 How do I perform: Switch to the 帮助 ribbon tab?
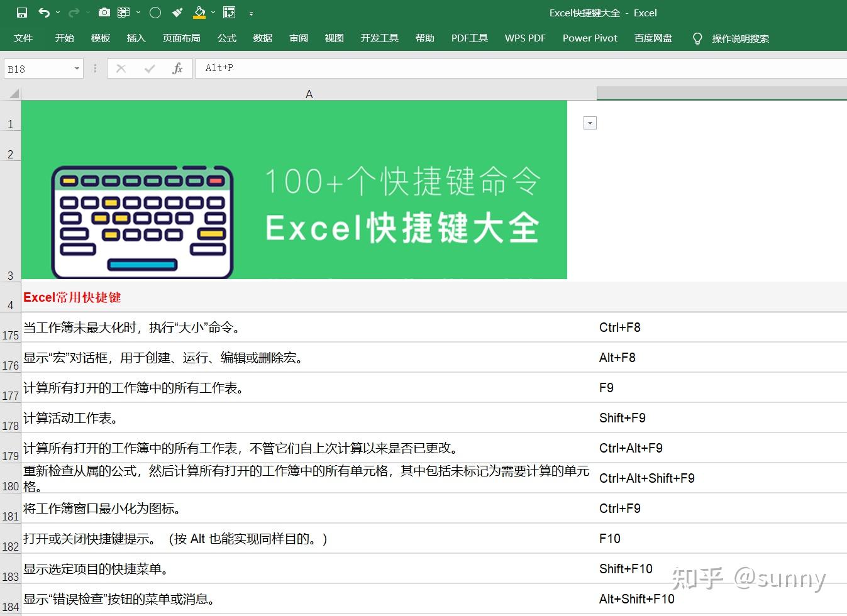(425, 38)
